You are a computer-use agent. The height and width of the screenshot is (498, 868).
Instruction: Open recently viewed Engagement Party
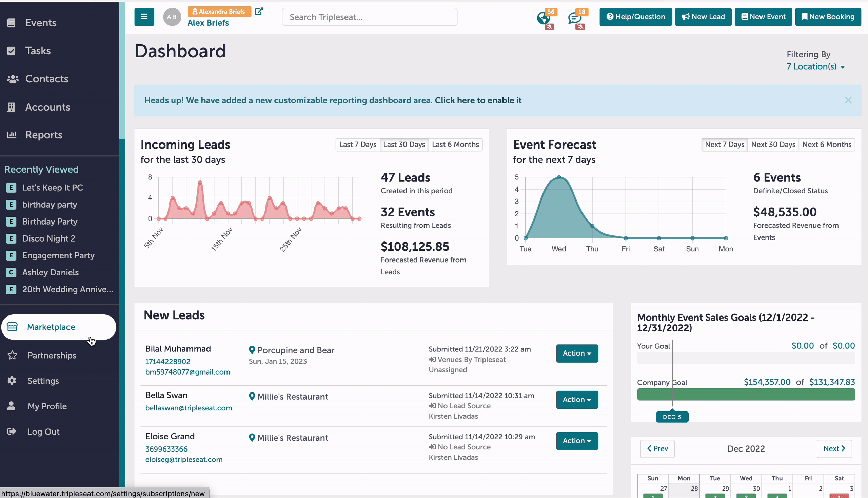click(58, 255)
